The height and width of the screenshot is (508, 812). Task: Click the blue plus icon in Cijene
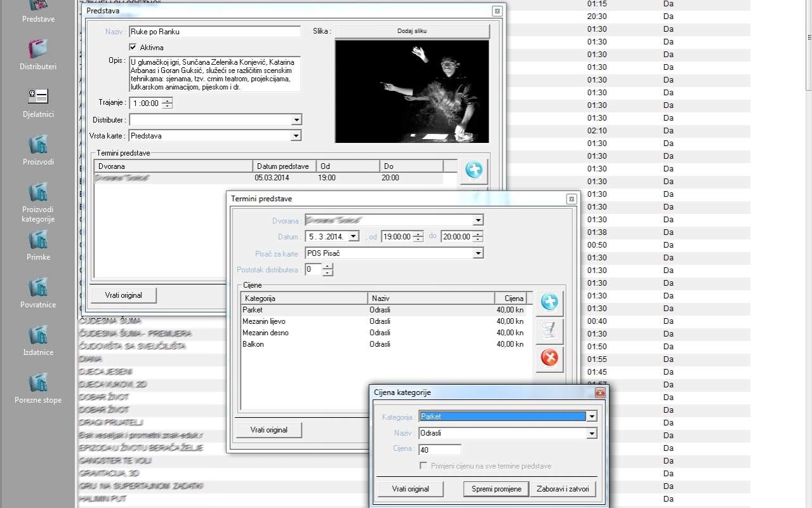(549, 303)
